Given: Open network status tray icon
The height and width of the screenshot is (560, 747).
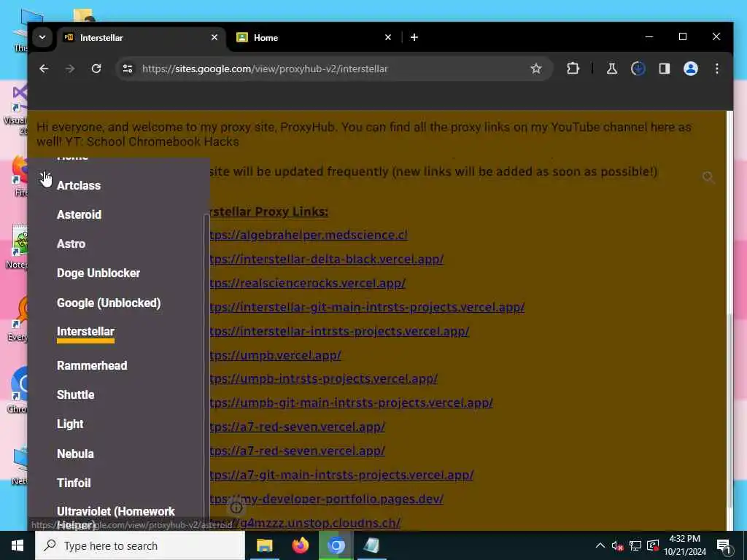Looking at the screenshot, I should coord(635,545).
